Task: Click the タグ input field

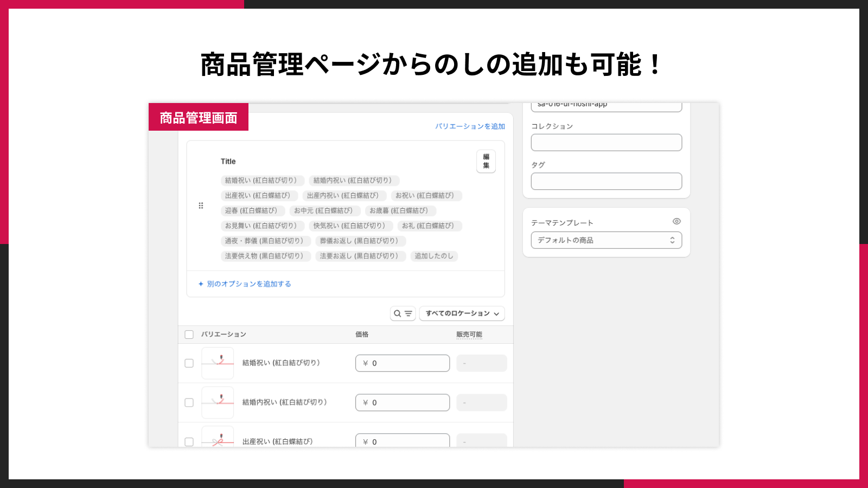Action: pos(607,181)
